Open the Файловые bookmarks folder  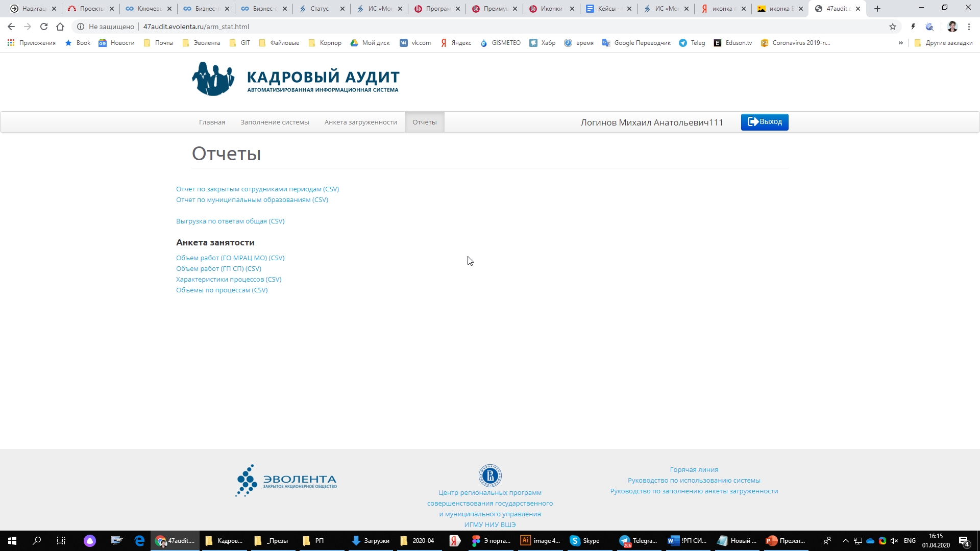click(x=279, y=43)
